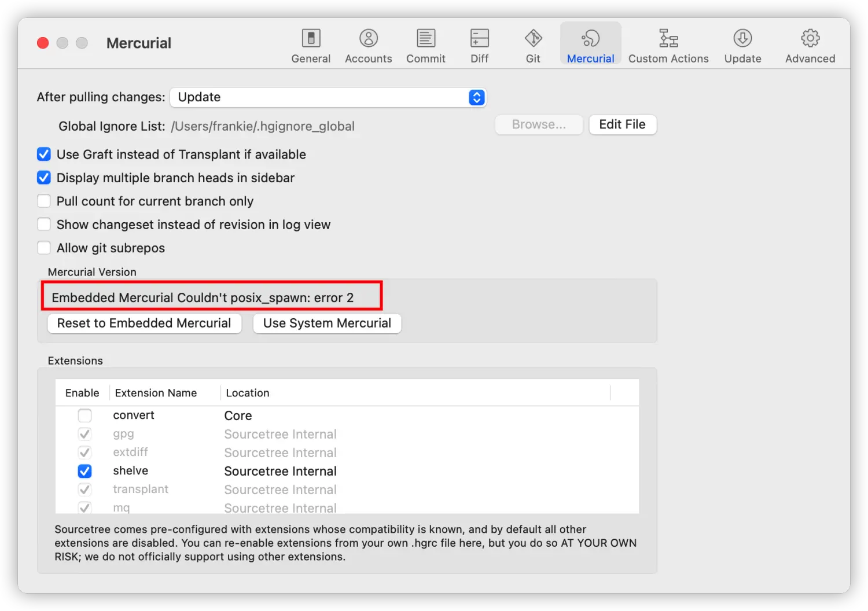Click the .hgignore_global path text

coord(263,126)
